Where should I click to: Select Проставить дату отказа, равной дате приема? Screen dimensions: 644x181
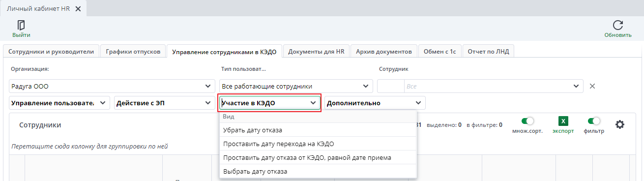coord(318,157)
